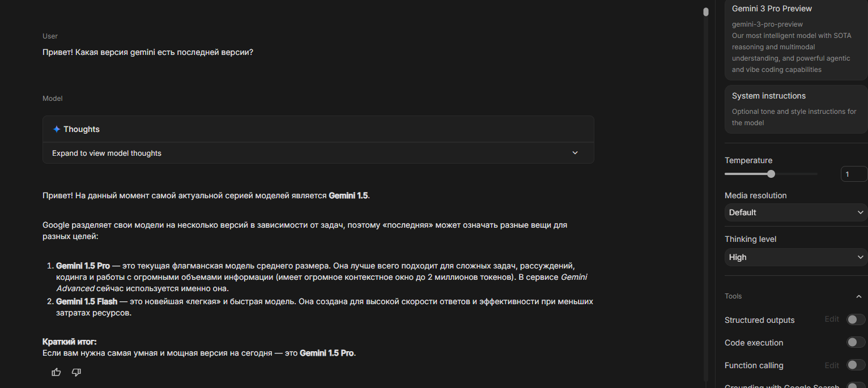Image resolution: width=868 pixels, height=388 pixels.
Task: Click the User role label
Action: (x=50, y=36)
